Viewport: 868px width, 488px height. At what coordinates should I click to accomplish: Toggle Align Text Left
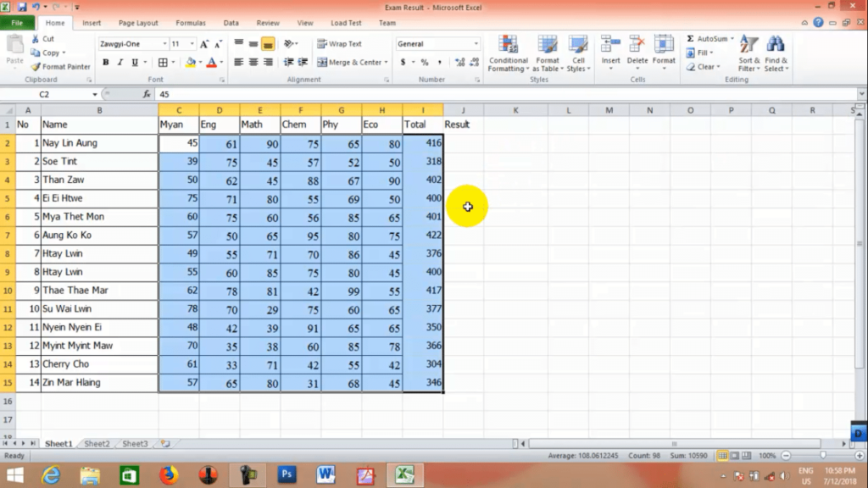click(x=238, y=63)
